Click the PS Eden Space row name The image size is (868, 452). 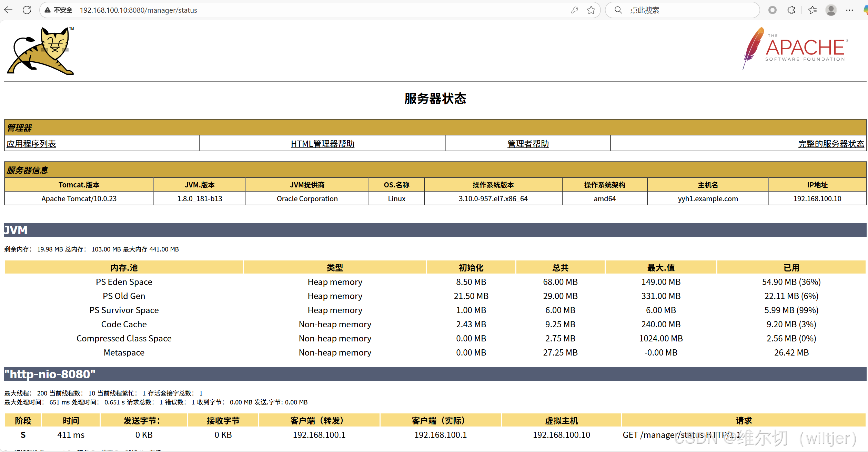[124, 282]
